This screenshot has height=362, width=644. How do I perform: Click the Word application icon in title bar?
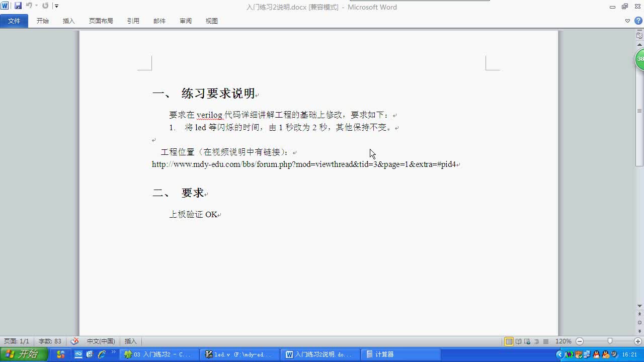tap(5, 6)
